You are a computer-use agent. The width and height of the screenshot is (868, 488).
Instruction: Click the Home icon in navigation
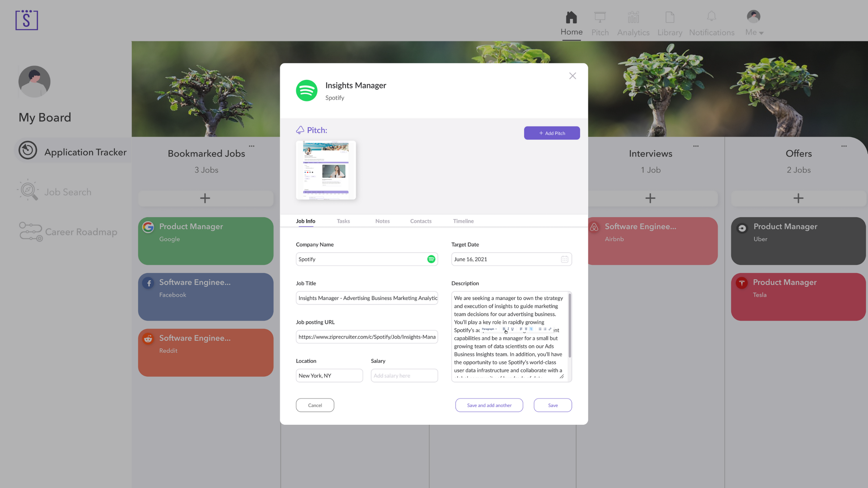pos(571,17)
